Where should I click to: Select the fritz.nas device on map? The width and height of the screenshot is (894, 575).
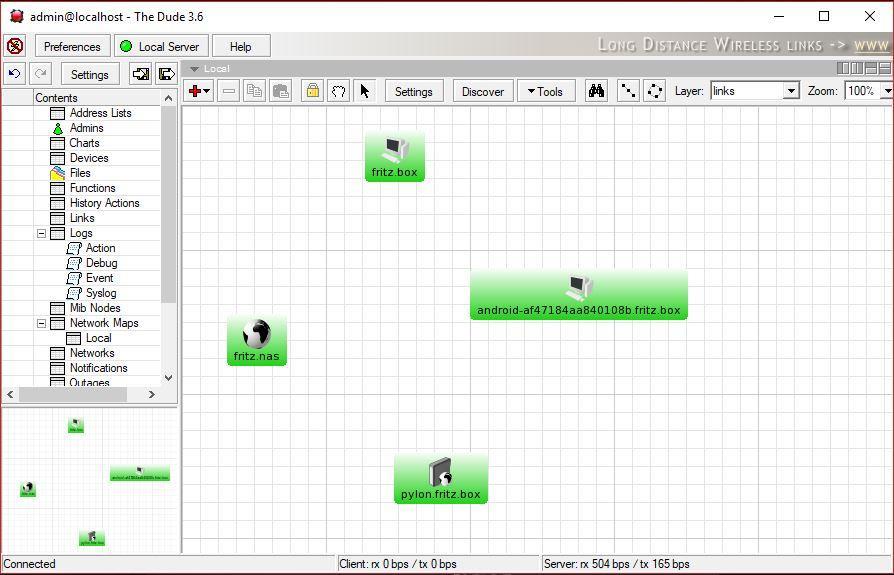[257, 341]
